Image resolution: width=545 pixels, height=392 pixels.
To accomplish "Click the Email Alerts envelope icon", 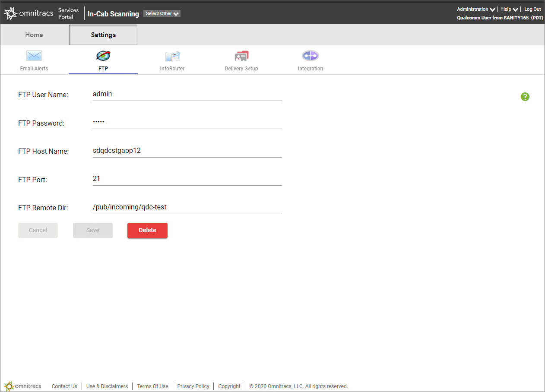I will click(x=34, y=56).
